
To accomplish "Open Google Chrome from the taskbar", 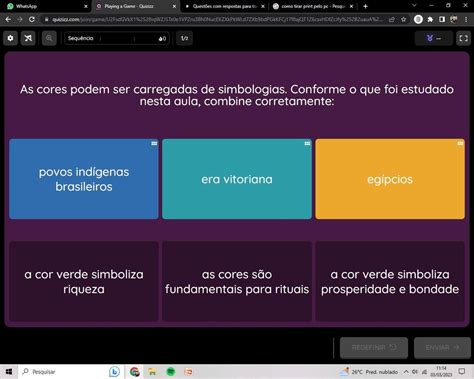I will click(x=135, y=371).
